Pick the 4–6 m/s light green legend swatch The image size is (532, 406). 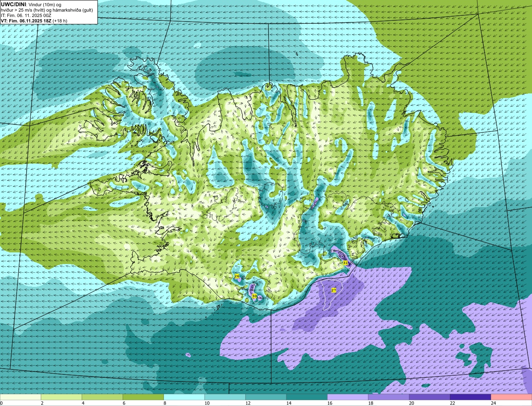[x=102, y=397]
